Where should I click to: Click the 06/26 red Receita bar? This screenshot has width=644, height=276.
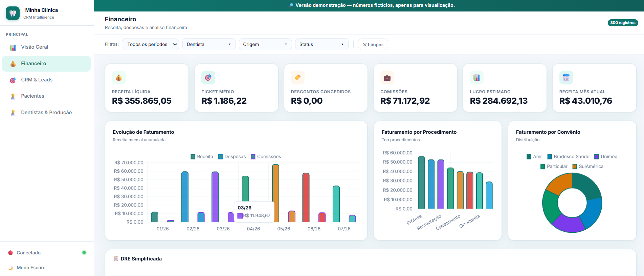click(306, 198)
